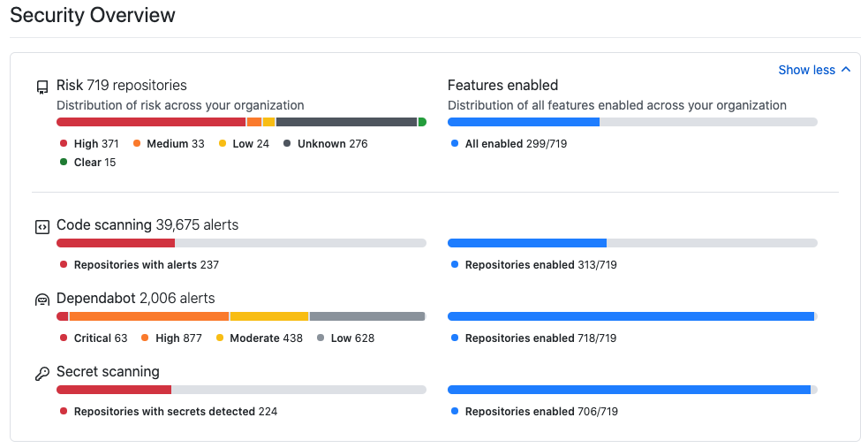Click the Secret scanning key icon
Screen dimensions: 868x448
coord(42,374)
